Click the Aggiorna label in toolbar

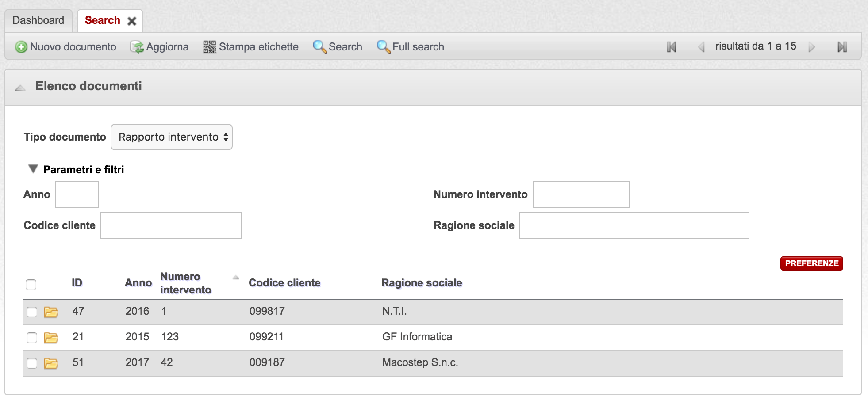[x=167, y=47]
